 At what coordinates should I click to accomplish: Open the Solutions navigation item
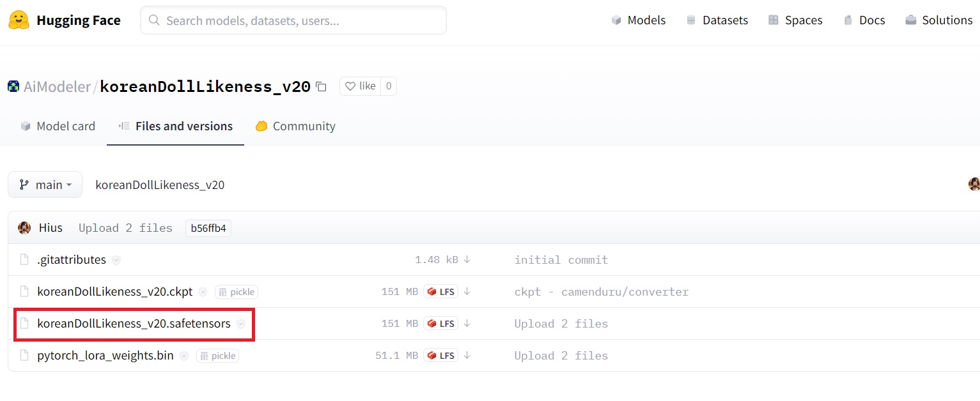pyautogui.click(x=938, y=20)
